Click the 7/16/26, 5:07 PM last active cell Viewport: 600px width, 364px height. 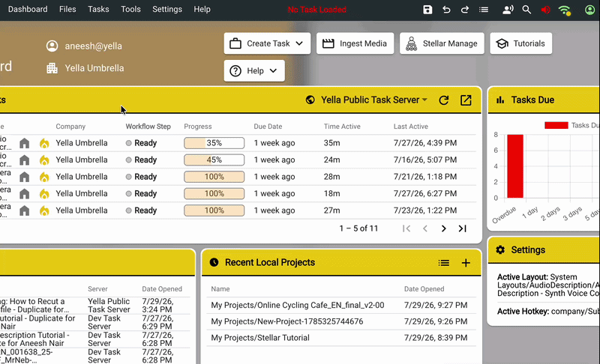pyautogui.click(x=425, y=160)
